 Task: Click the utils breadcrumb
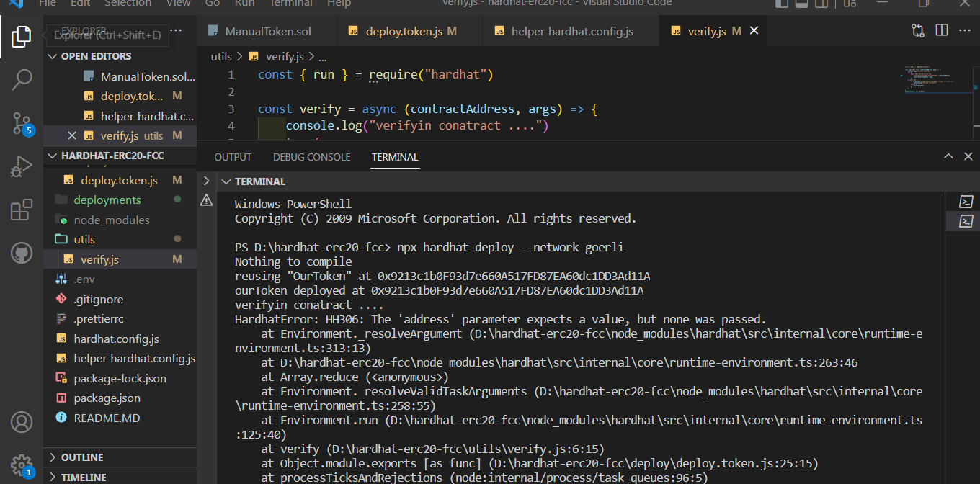[x=221, y=56]
